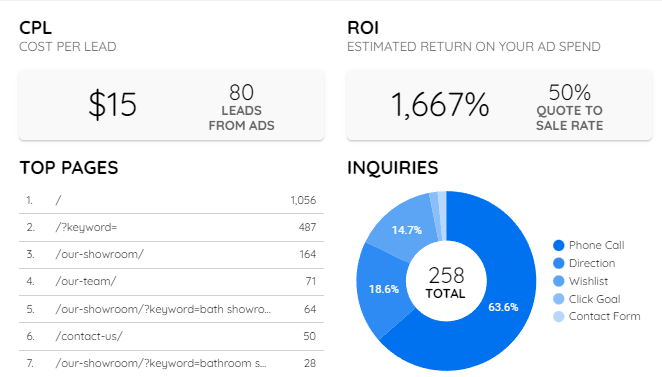Click the $15 cost per lead value

[112, 104]
